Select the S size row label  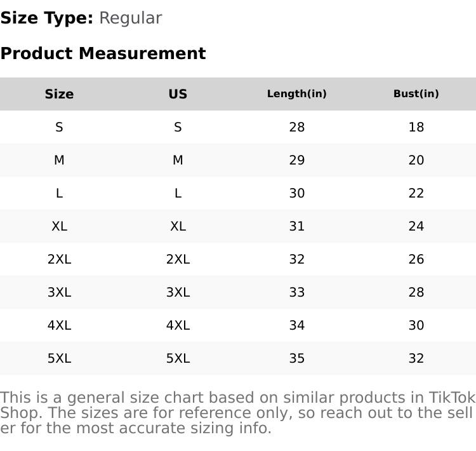(59, 127)
